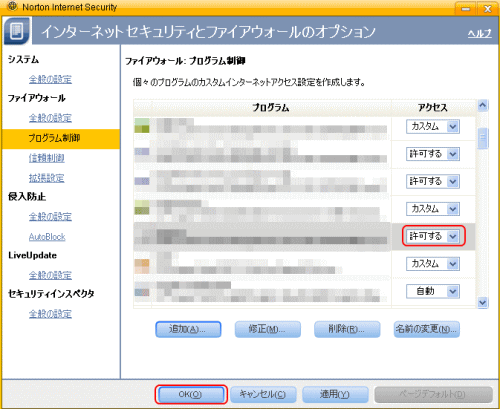Close the Norton Internet Security window
The width and height of the screenshot is (500, 409).
[x=487, y=9]
